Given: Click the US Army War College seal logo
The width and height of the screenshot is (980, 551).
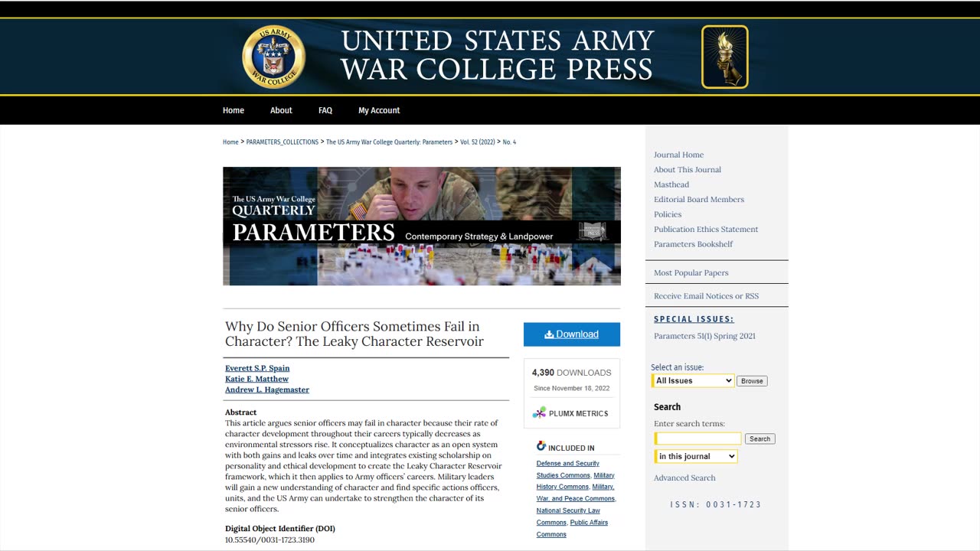Looking at the screenshot, I should pos(274,57).
